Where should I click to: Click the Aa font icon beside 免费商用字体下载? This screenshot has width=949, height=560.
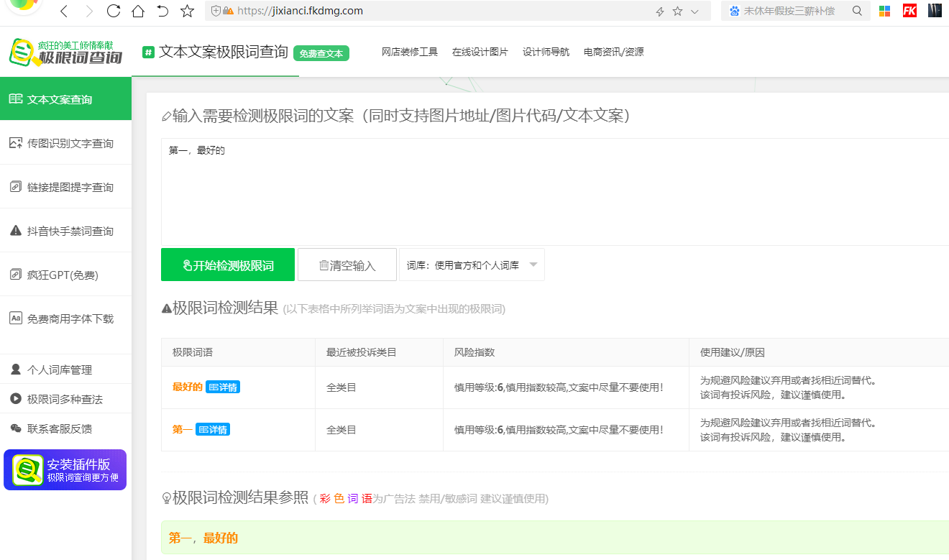15,318
